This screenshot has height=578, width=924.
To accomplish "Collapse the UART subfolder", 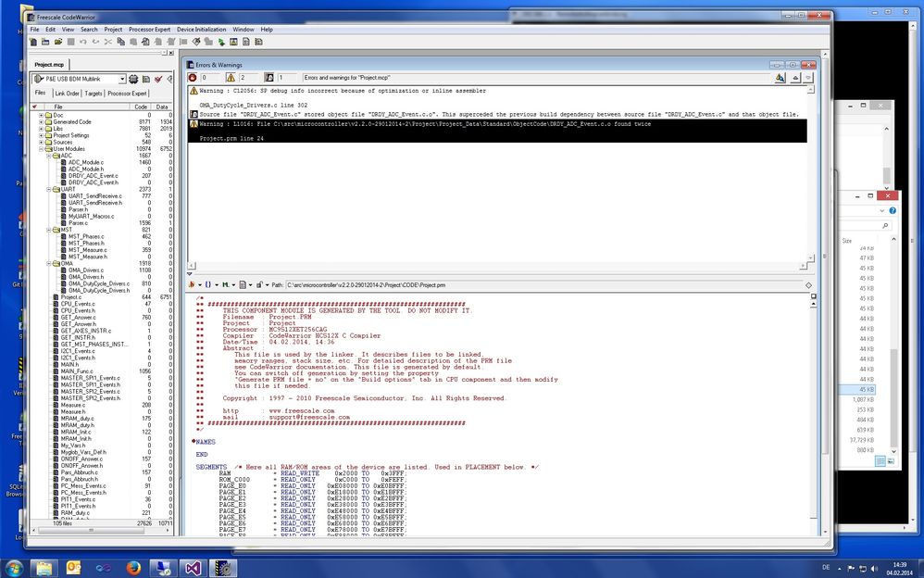I will pyautogui.click(x=49, y=189).
